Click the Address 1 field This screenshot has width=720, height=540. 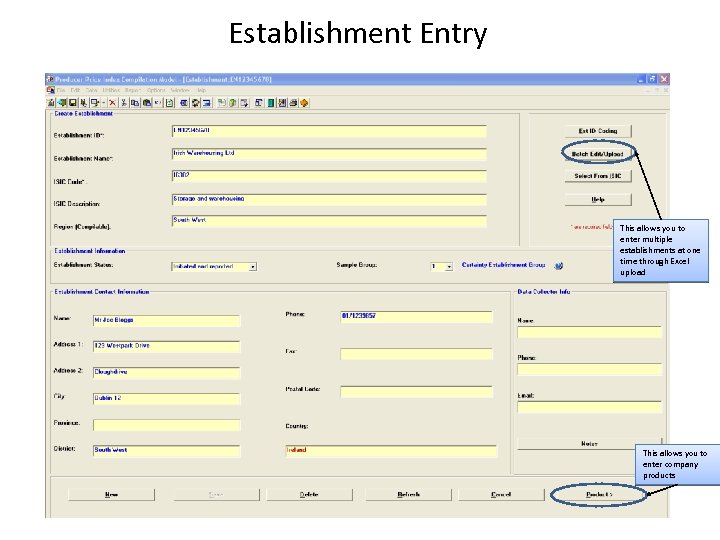(x=166, y=346)
